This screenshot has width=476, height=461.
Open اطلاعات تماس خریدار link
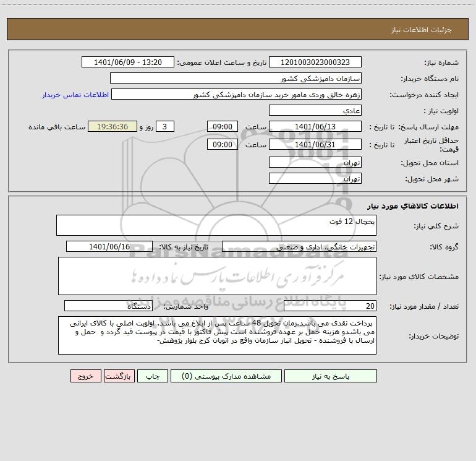coord(75,95)
